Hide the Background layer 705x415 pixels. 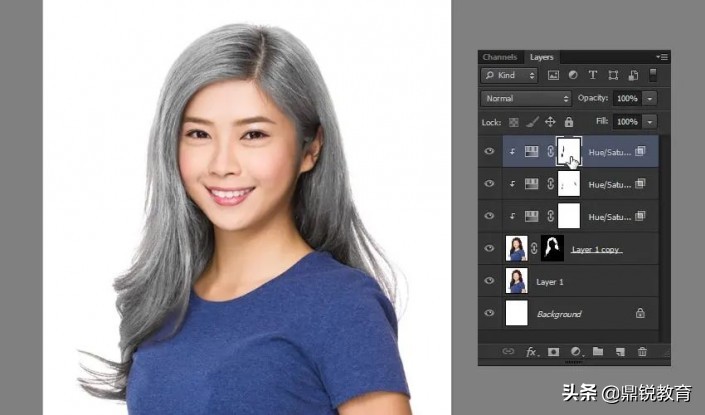point(490,313)
